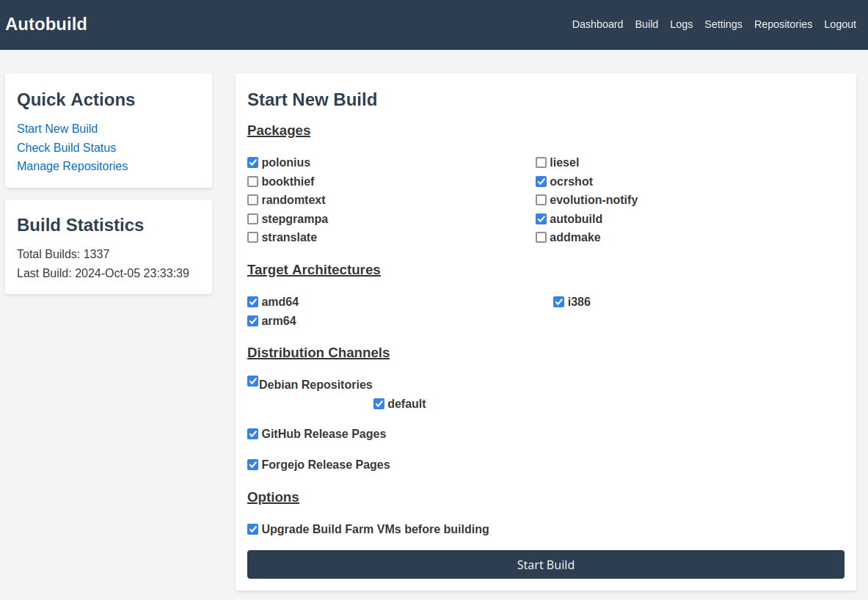This screenshot has height=600, width=868.
Task: Open the Manage Repositories quick link
Action: coord(72,166)
